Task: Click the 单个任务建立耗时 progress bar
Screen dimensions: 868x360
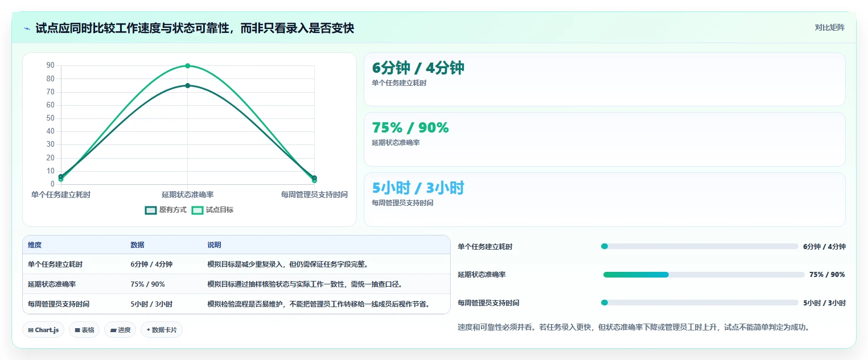Action: [x=700, y=246]
